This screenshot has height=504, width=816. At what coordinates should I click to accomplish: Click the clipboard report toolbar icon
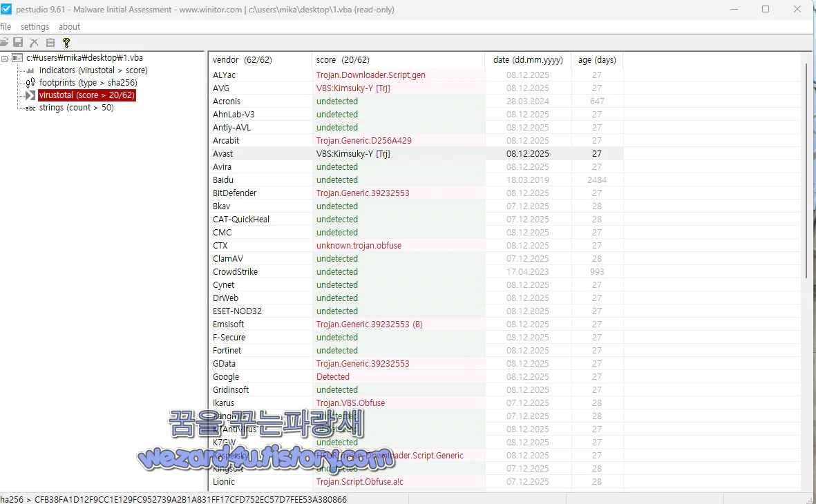(x=50, y=42)
